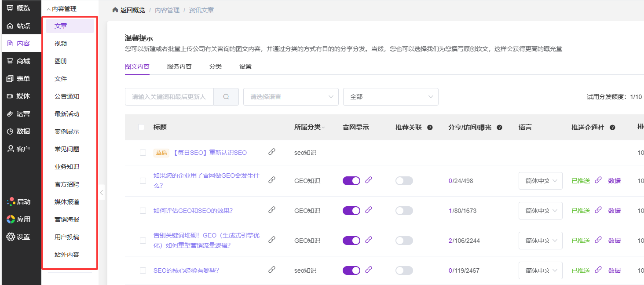The height and width of the screenshot is (285, 644).
Task: Open article 如何评估GEO和SEO的效果？
Action: click(193, 211)
